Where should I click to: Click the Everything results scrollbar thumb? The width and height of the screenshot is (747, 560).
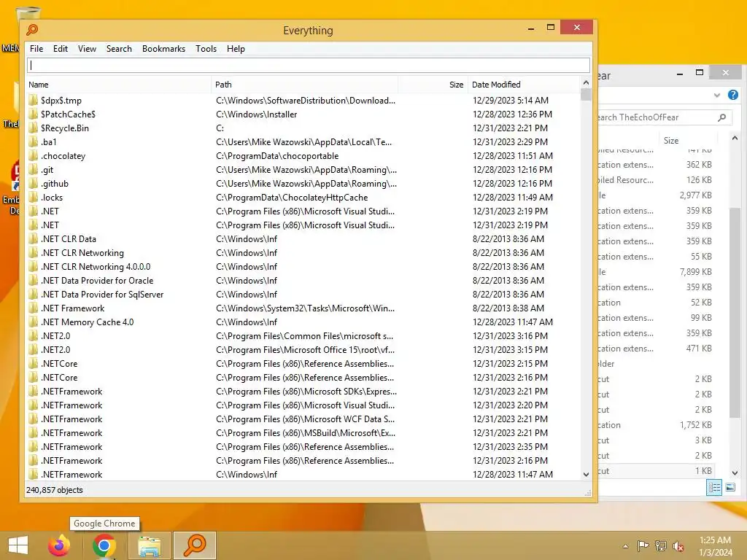pos(586,94)
